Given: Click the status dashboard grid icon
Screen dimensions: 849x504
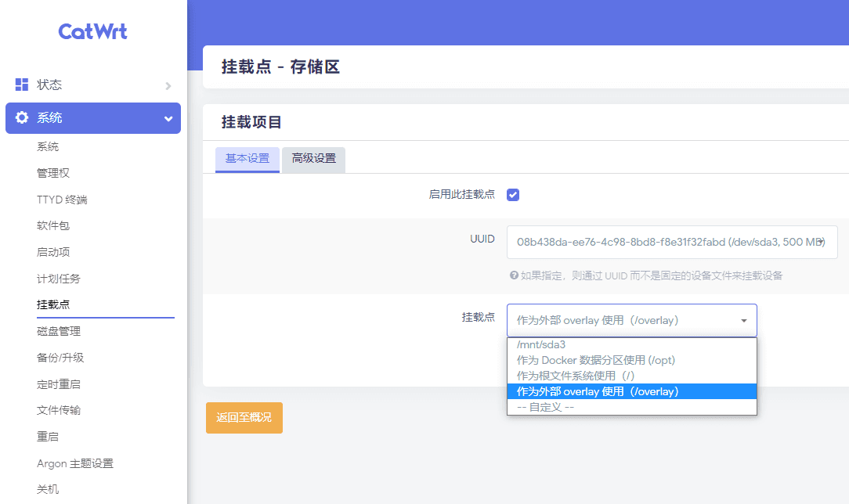Looking at the screenshot, I should pos(22,85).
